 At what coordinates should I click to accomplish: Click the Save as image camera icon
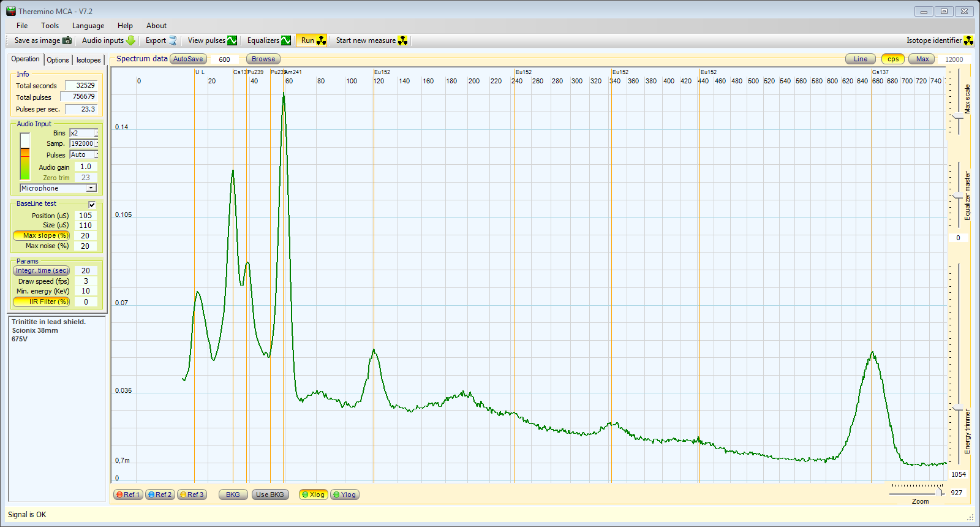click(67, 40)
